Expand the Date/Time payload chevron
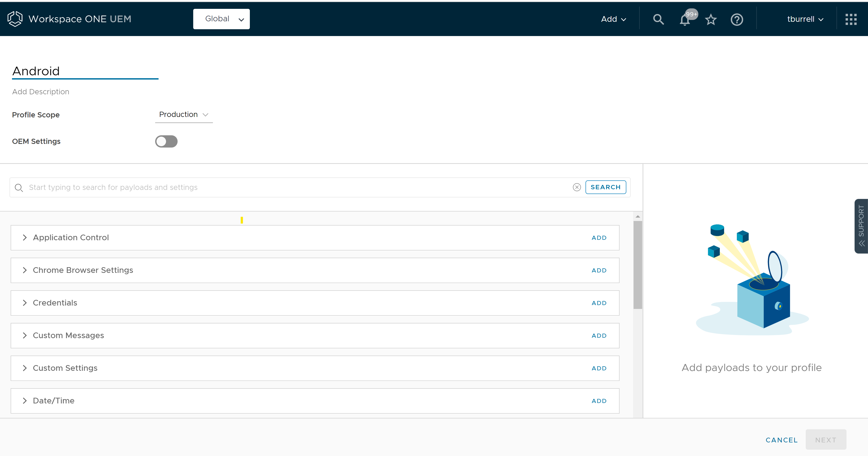Screen dimensions: 868x456 coord(25,401)
